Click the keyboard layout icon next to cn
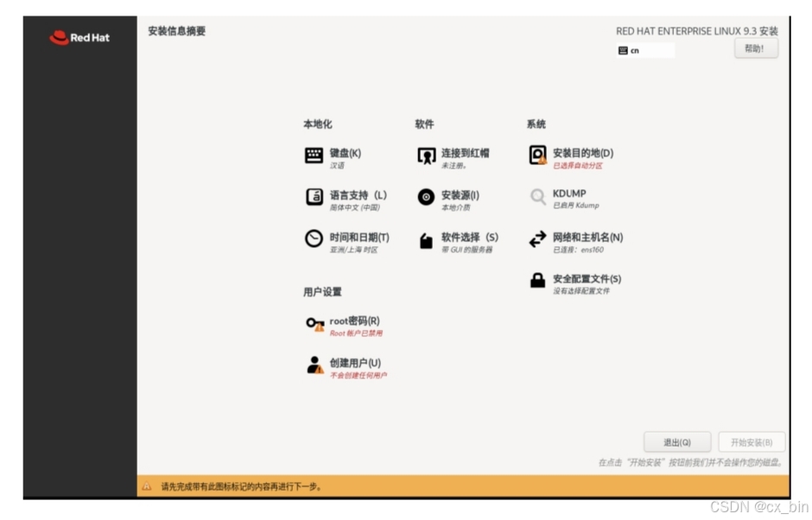The width and height of the screenshot is (812, 520). 623,50
